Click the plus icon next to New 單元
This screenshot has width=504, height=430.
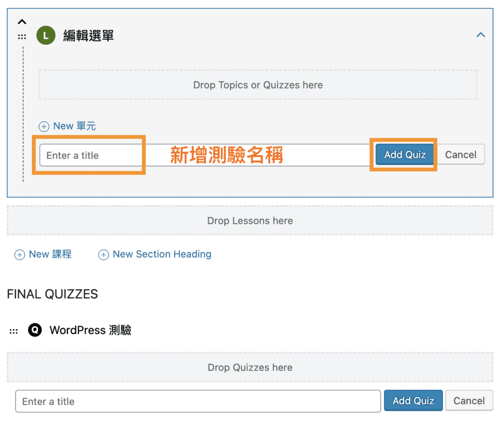44,126
